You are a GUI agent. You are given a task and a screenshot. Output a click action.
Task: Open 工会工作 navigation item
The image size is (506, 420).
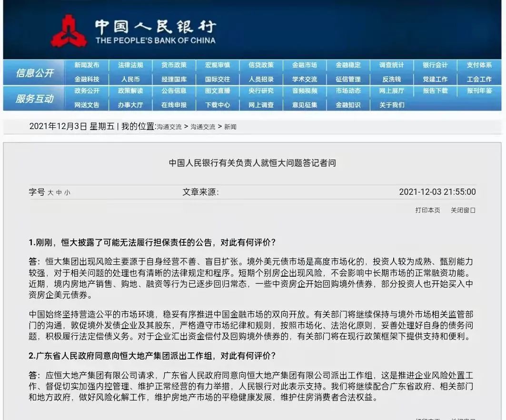pos(479,80)
